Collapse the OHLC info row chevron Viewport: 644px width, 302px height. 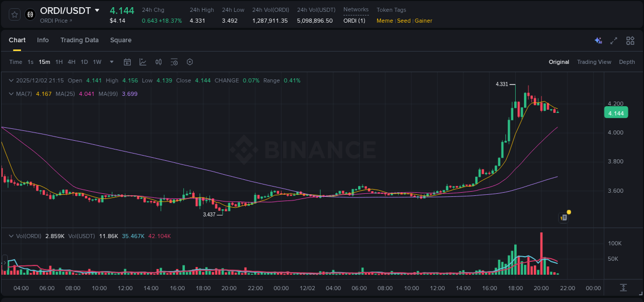10,80
